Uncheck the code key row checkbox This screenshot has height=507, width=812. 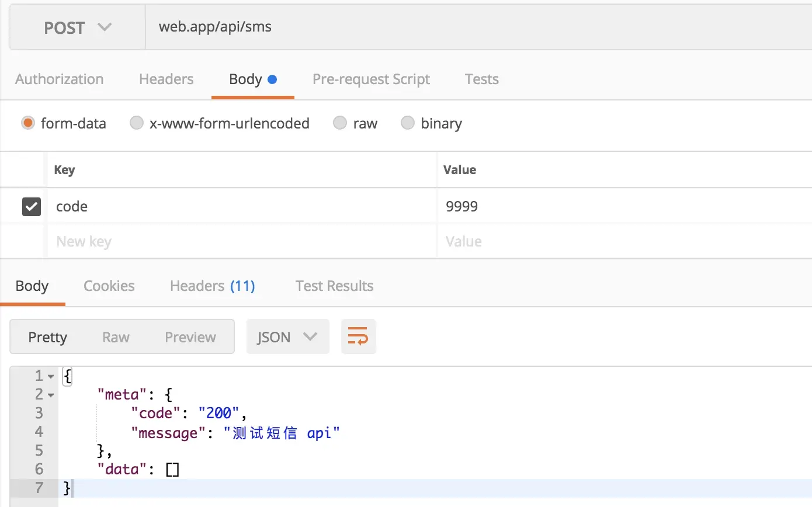(32, 206)
